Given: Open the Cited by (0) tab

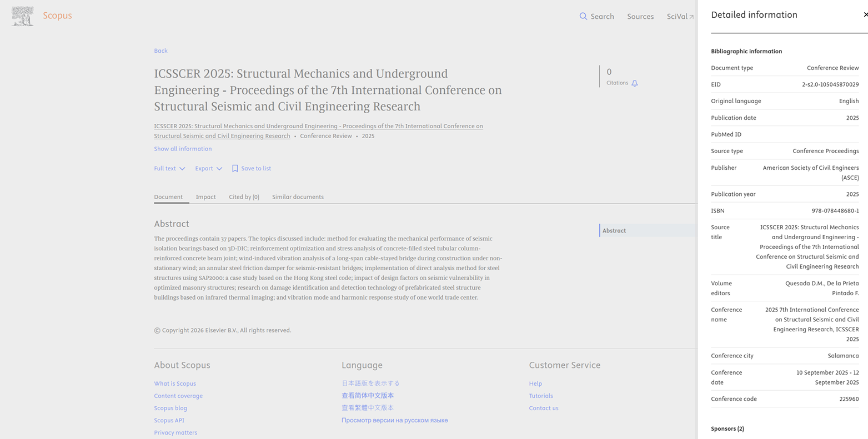Looking at the screenshot, I should click(244, 197).
